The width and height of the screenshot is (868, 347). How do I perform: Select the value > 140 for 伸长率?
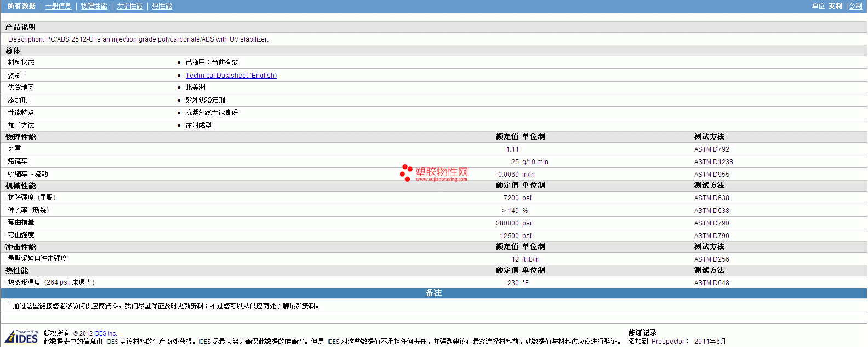coord(510,211)
